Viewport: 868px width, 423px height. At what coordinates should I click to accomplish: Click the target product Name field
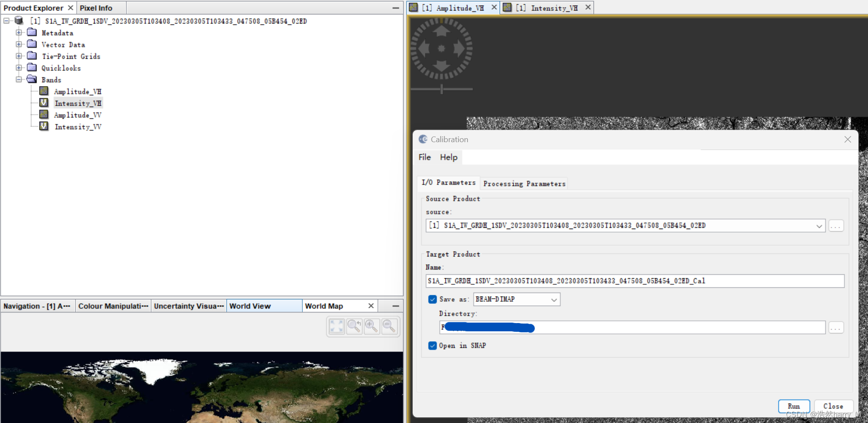pyautogui.click(x=634, y=281)
